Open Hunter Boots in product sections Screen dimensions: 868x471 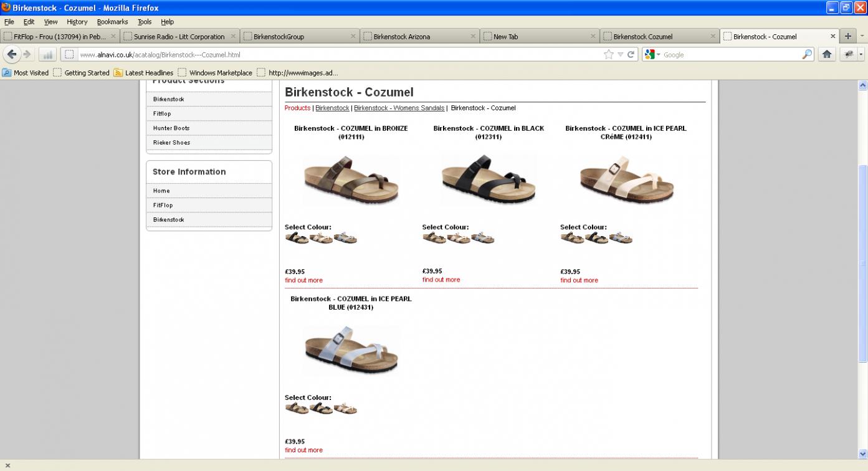pos(171,128)
